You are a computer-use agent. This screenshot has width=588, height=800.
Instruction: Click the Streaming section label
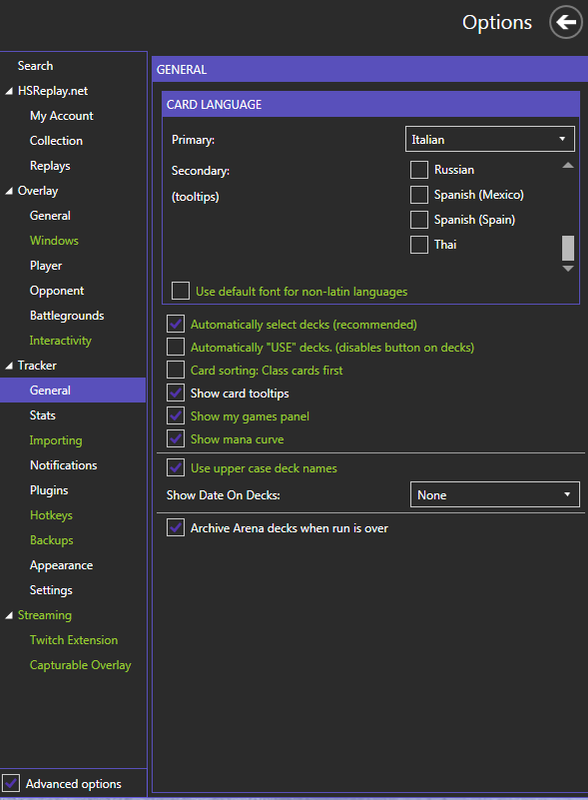point(44,615)
